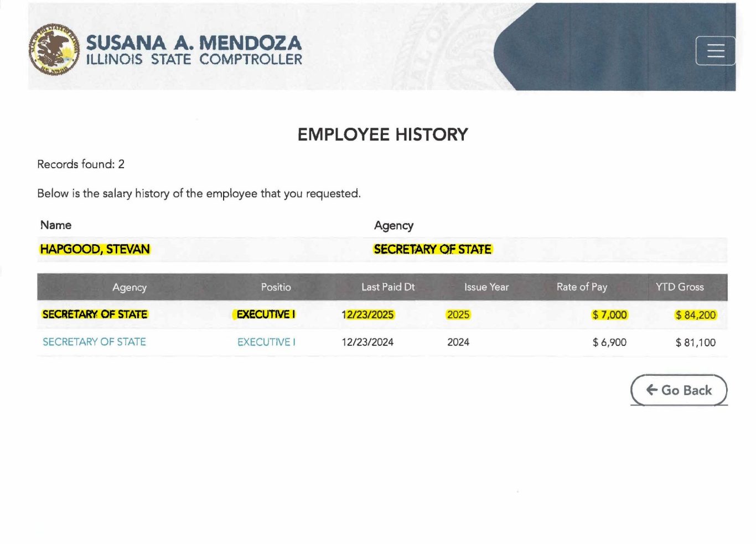This screenshot has width=756, height=544.
Task: Click the EMPLOYEE HISTORY page heading
Action: tap(382, 134)
